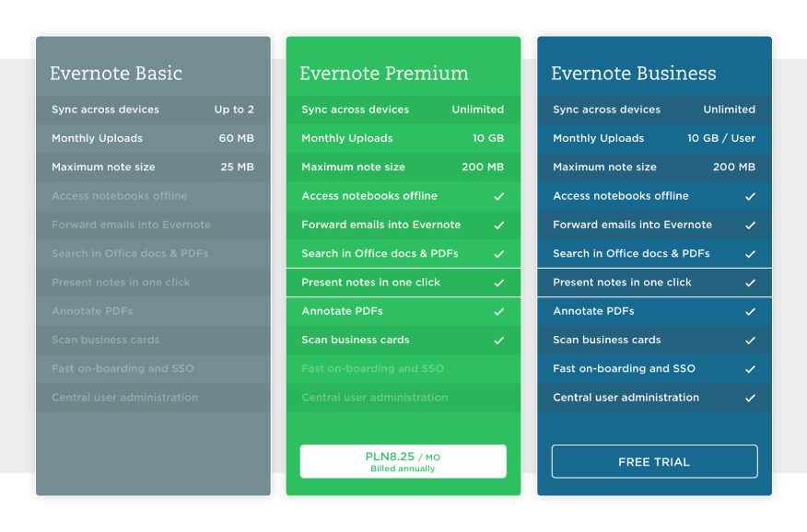This screenshot has width=807, height=532.
Task: Click Basic dimmed 'Fast on-boarding and SSO'
Action: click(x=123, y=368)
